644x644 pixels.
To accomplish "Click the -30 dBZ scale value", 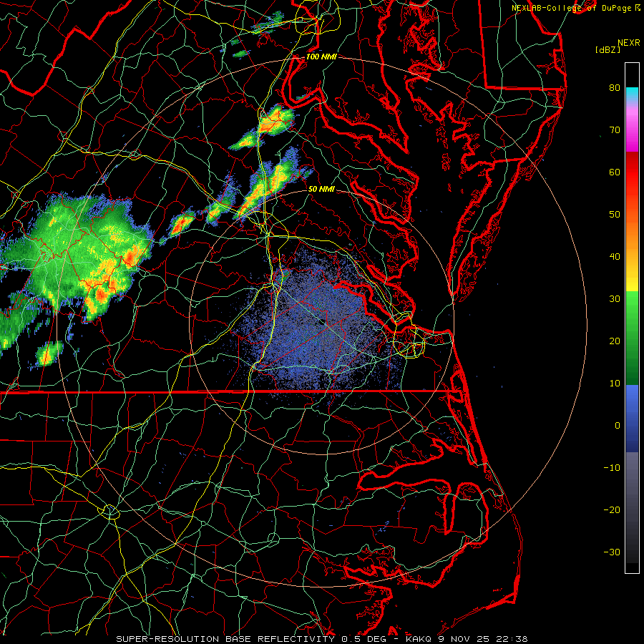I will [612, 552].
